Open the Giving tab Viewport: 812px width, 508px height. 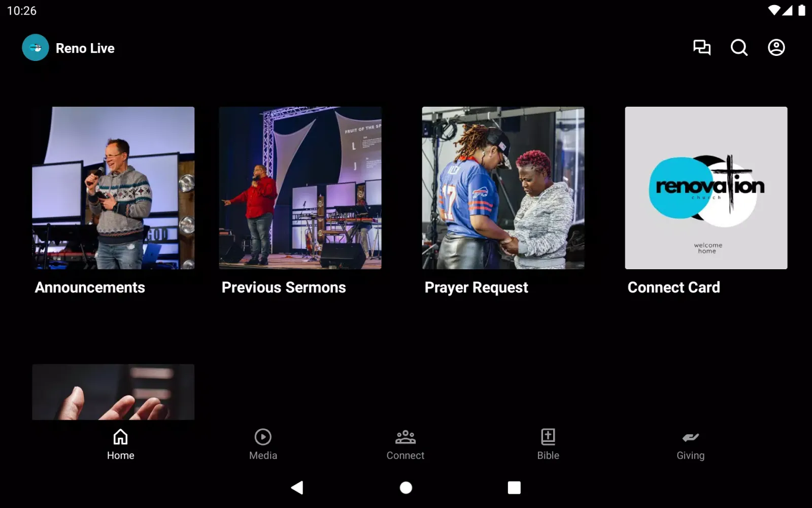click(691, 444)
